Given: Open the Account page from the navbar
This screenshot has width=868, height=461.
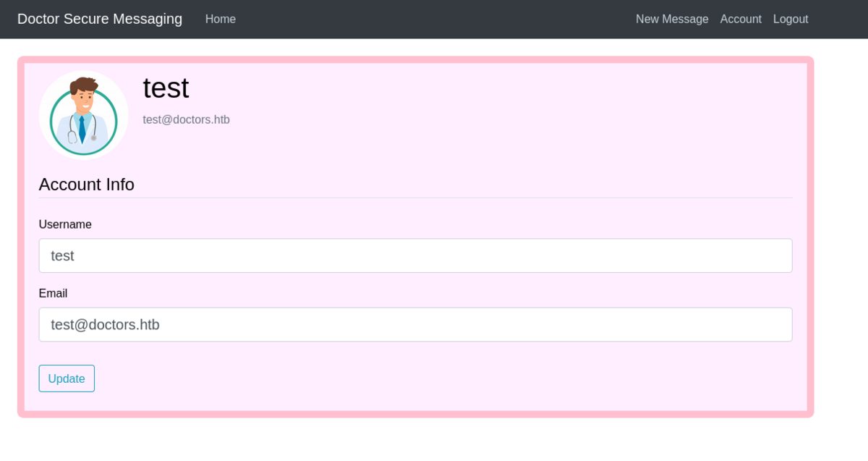Looking at the screenshot, I should (x=741, y=19).
